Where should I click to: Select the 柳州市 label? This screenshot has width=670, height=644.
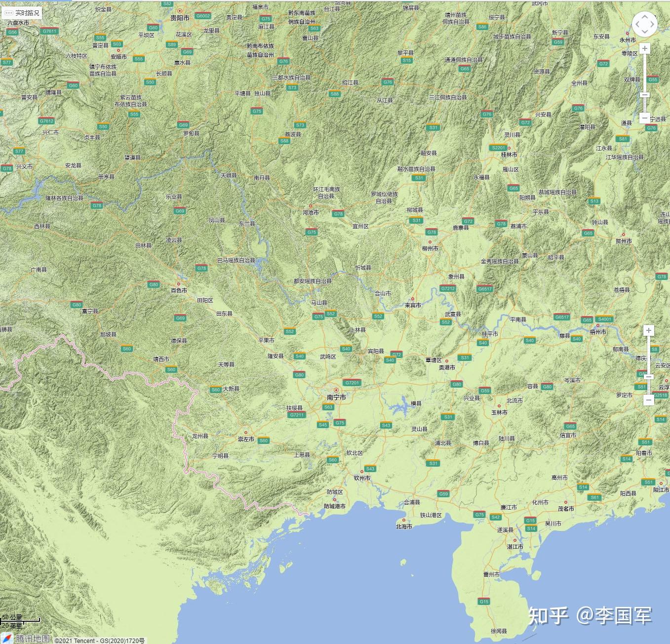430,248
